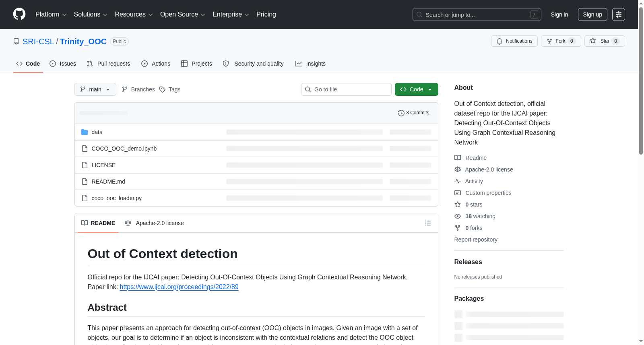Click the Packages heading link
The image size is (644, 345).
click(x=469, y=299)
